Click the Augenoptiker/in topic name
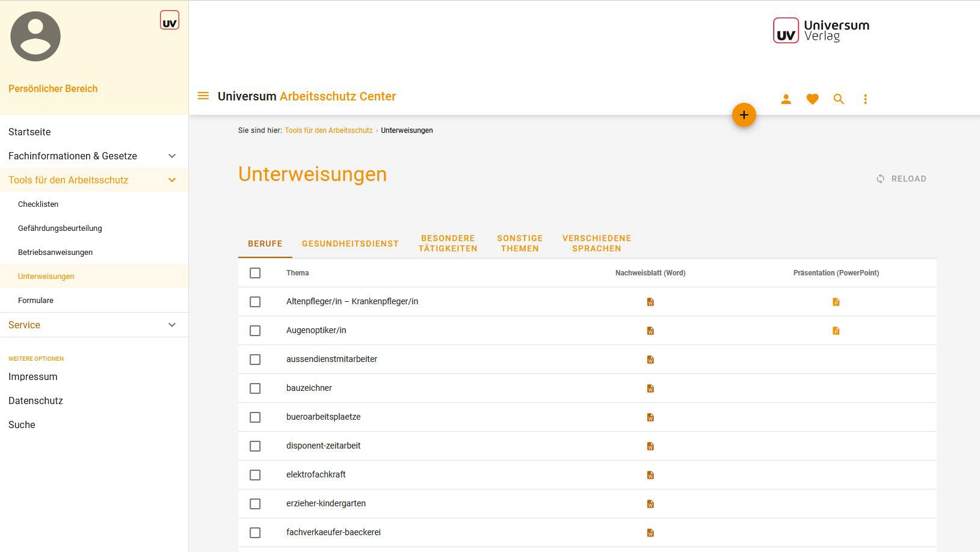This screenshot has width=980, height=552. 316,330
